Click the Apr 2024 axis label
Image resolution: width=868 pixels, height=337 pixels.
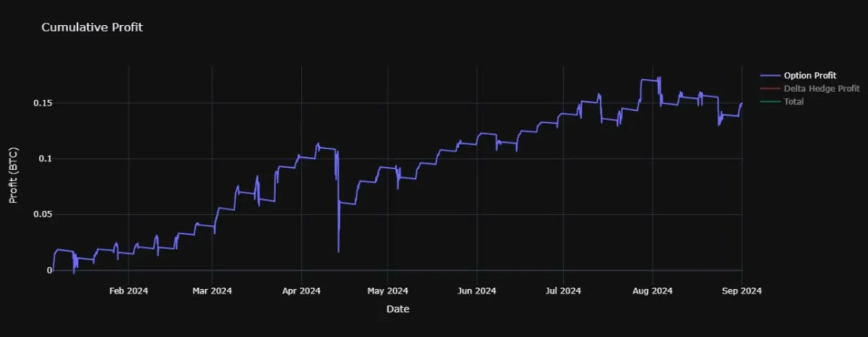pos(301,291)
